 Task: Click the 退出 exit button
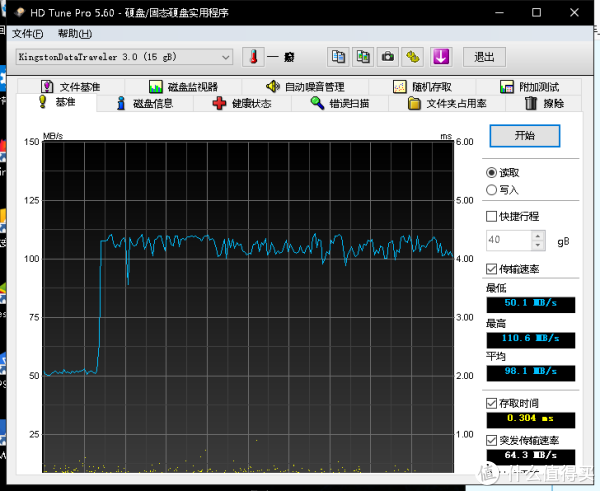(484, 57)
